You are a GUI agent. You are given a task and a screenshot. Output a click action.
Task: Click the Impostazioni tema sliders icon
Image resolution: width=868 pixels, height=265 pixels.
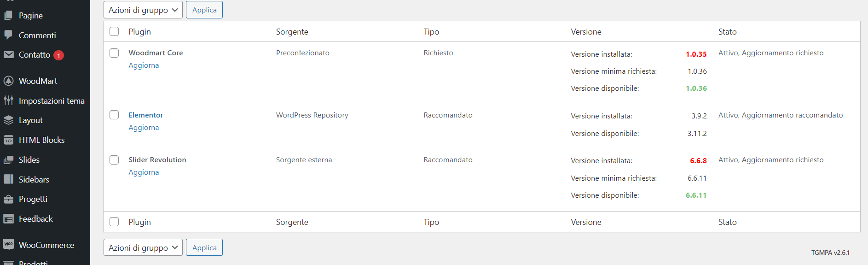[x=8, y=100]
